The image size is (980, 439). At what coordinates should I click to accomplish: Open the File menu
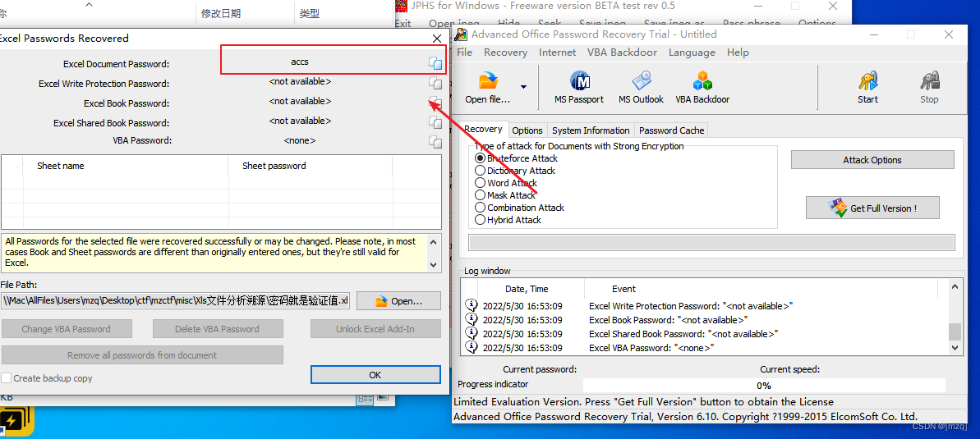[x=464, y=53]
